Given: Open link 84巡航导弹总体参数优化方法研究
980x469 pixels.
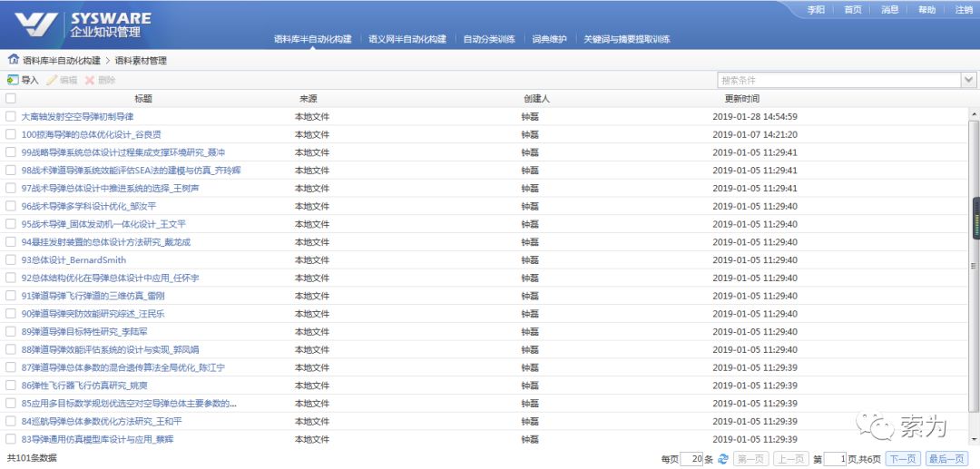Looking at the screenshot, I should pyautogui.click(x=102, y=422).
